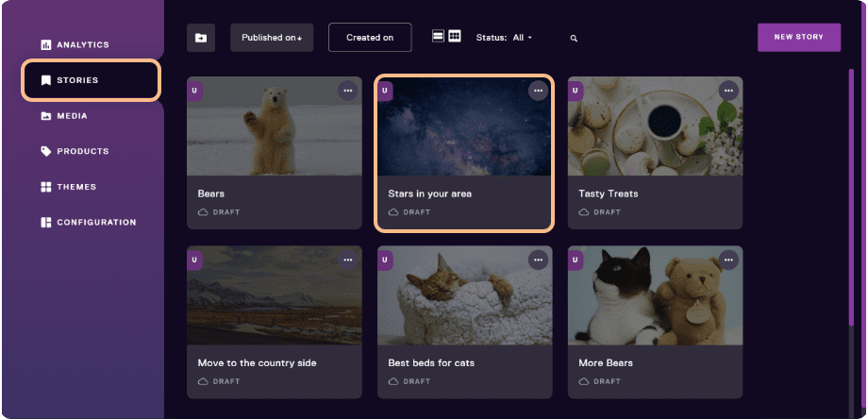Image resolution: width=868 pixels, height=419 pixels.
Task: Navigate to Themes
Action: [69, 187]
